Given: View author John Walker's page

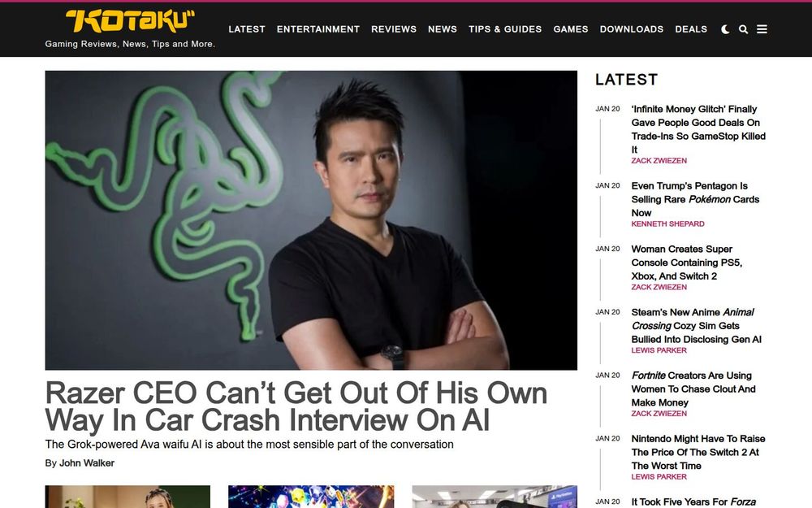Looking at the screenshot, I should (87, 463).
